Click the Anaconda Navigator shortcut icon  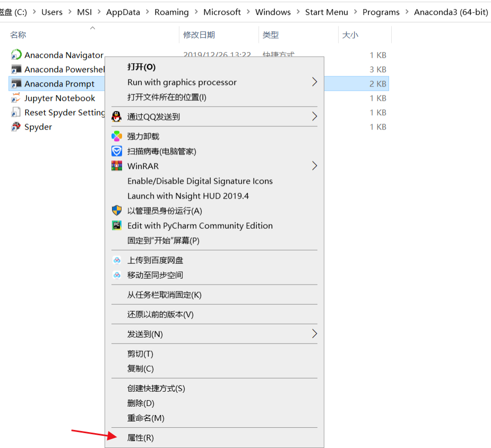pos(16,55)
